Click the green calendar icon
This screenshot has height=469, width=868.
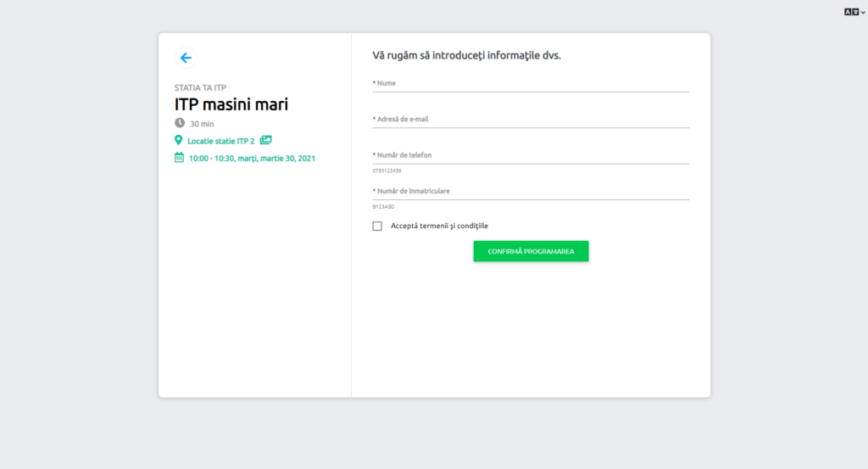(x=179, y=158)
